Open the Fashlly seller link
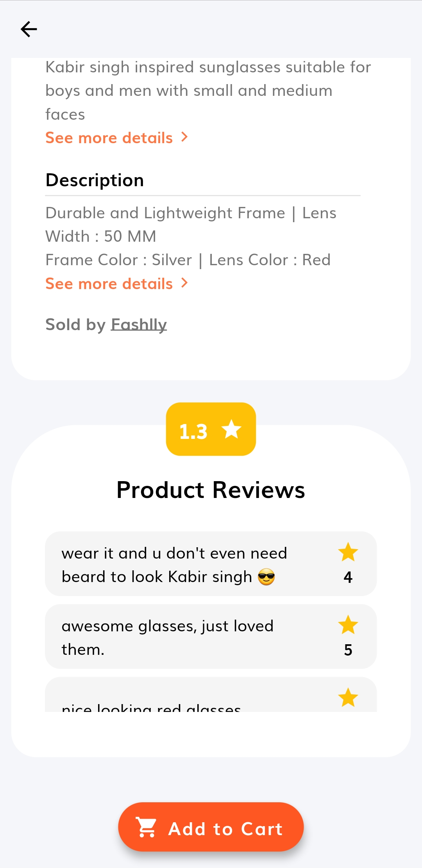 [x=139, y=325]
